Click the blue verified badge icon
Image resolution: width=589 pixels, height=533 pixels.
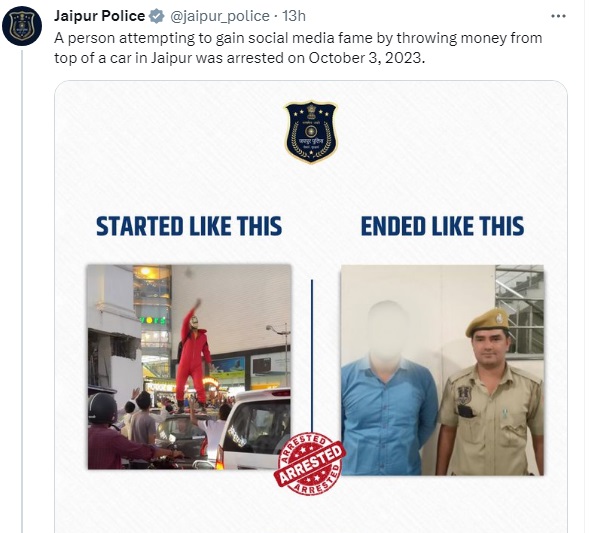[157, 17]
